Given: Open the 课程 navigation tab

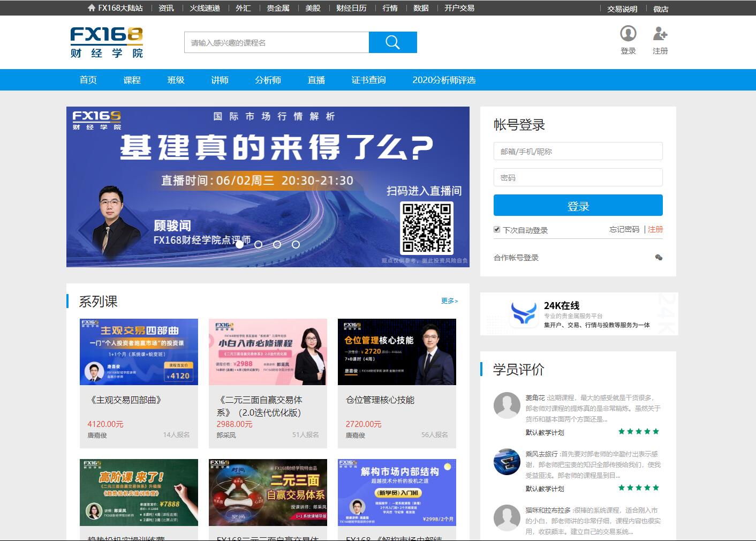Looking at the screenshot, I should tap(132, 80).
